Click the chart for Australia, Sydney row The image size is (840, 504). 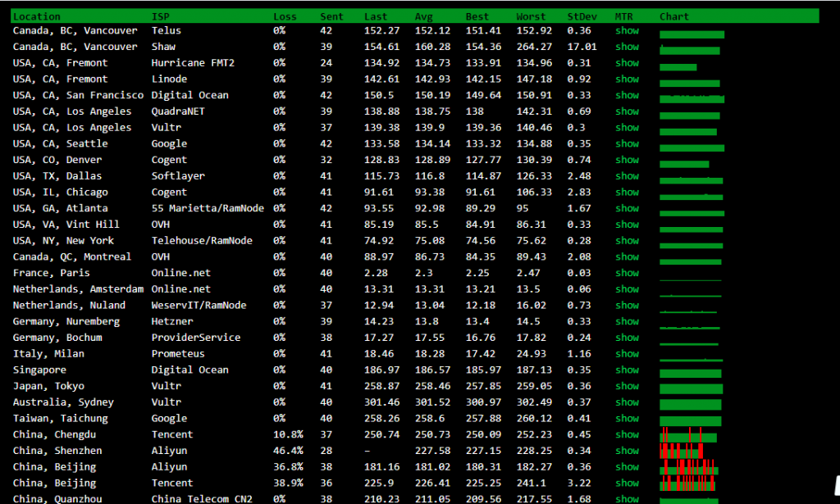pyautogui.click(x=690, y=405)
